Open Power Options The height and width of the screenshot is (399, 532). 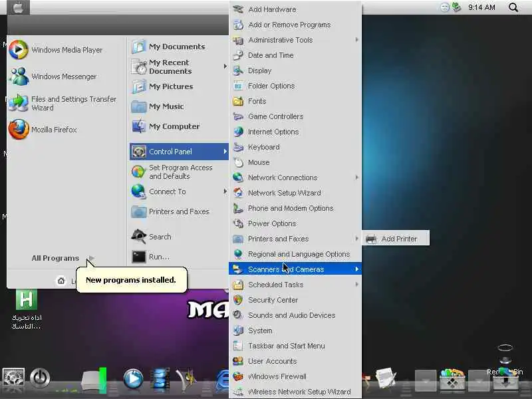click(x=295, y=223)
